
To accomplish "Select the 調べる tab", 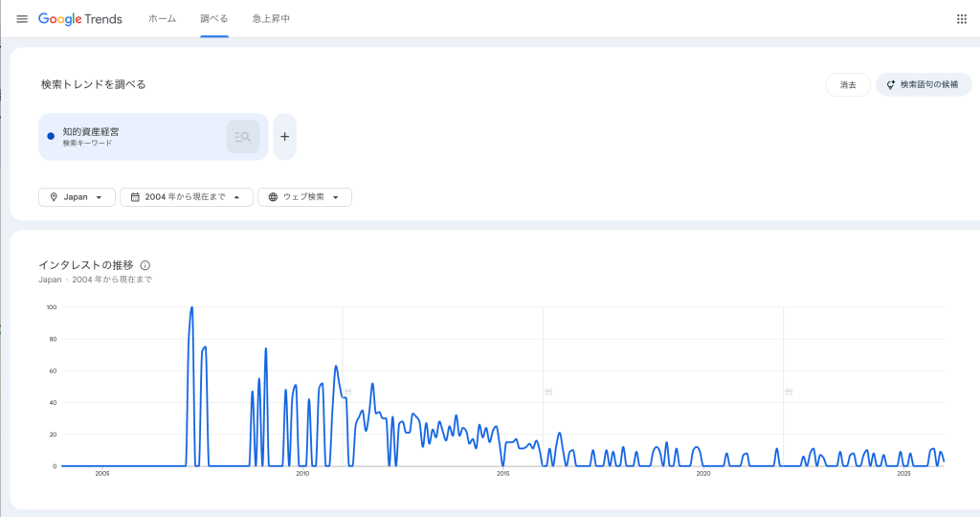I will point(214,19).
